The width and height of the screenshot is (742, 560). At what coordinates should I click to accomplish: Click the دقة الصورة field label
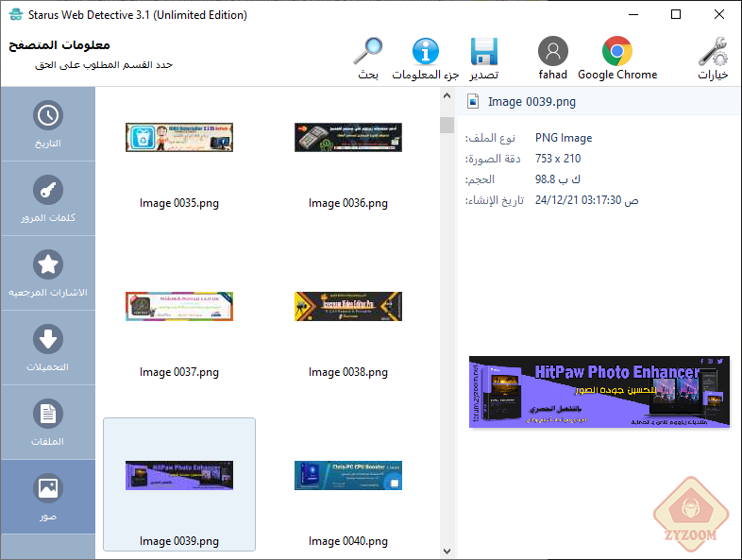[493, 159]
